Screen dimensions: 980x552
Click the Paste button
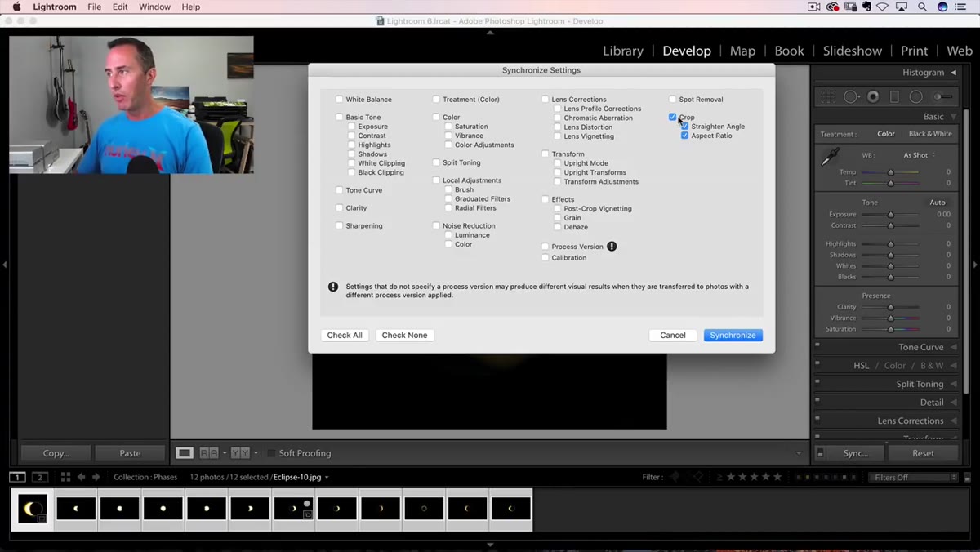(130, 453)
